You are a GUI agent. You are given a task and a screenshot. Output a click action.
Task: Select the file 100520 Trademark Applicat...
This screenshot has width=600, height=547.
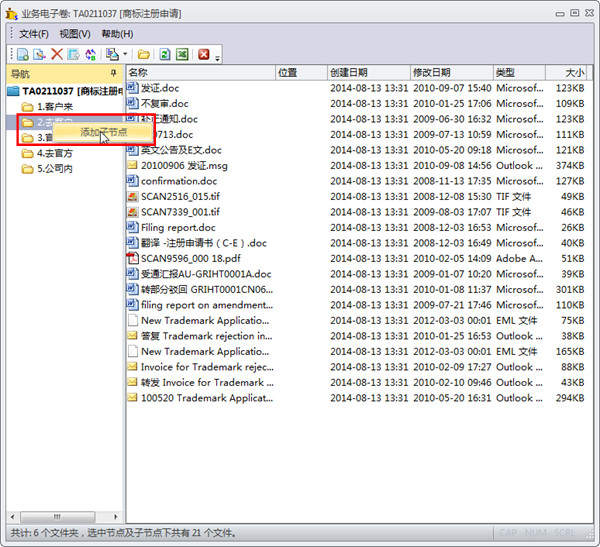pos(207,398)
